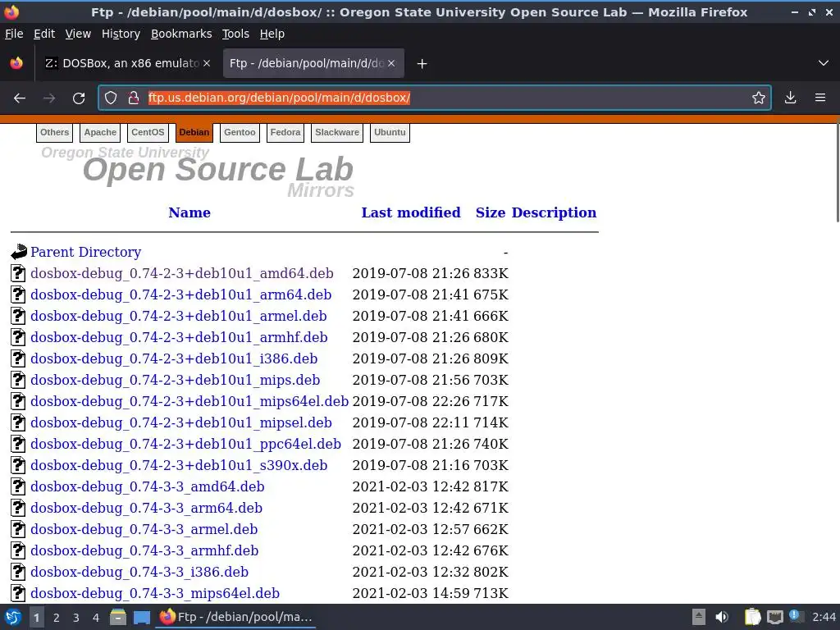Open the desktop start menu icon
840x630 pixels.
tap(13, 617)
